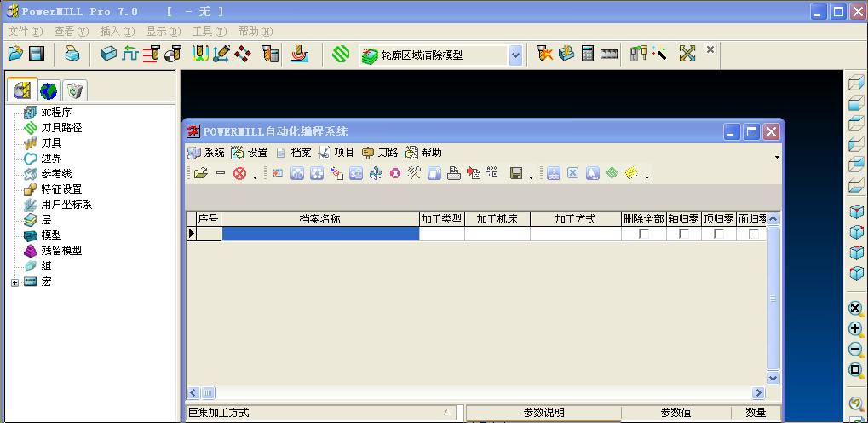Click vertical scrollbar down arrow in grid
The width and height of the screenshot is (868, 423).
click(773, 378)
